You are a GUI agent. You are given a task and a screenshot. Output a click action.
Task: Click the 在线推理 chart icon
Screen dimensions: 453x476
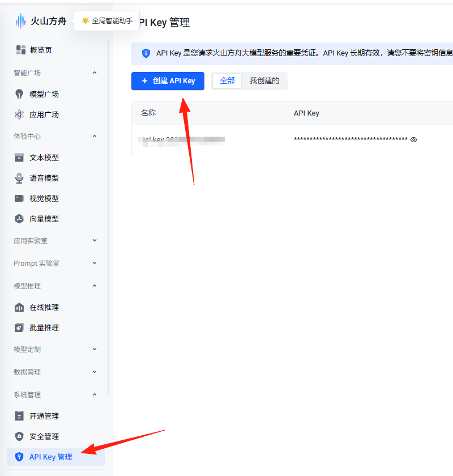pos(19,307)
